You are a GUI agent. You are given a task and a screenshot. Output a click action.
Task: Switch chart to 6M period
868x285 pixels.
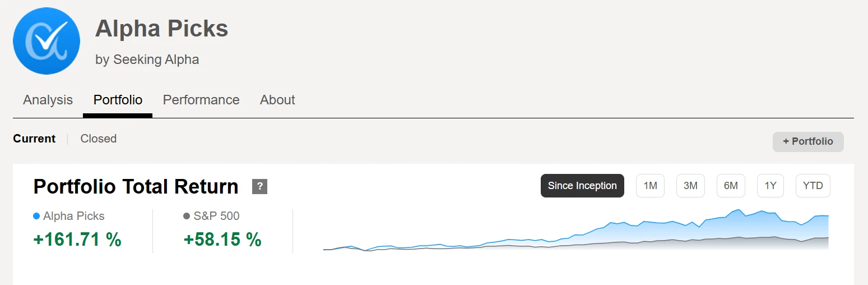point(731,186)
